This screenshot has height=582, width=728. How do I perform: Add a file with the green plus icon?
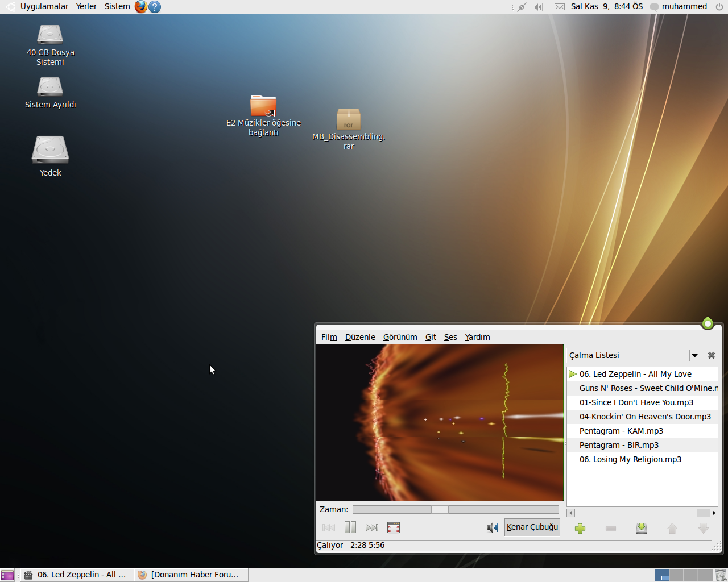click(x=580, y=529)
